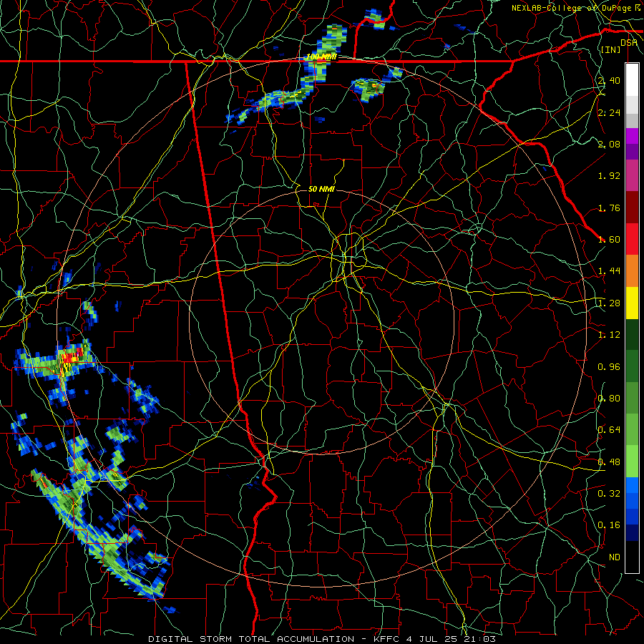This screenshot has width=644, height=644.
Task: Select the 0.80 legend value
Action: click(609, 399)
